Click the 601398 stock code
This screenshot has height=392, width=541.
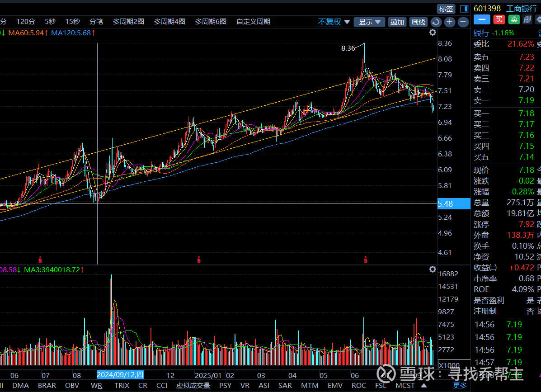[x=487, y=9]
